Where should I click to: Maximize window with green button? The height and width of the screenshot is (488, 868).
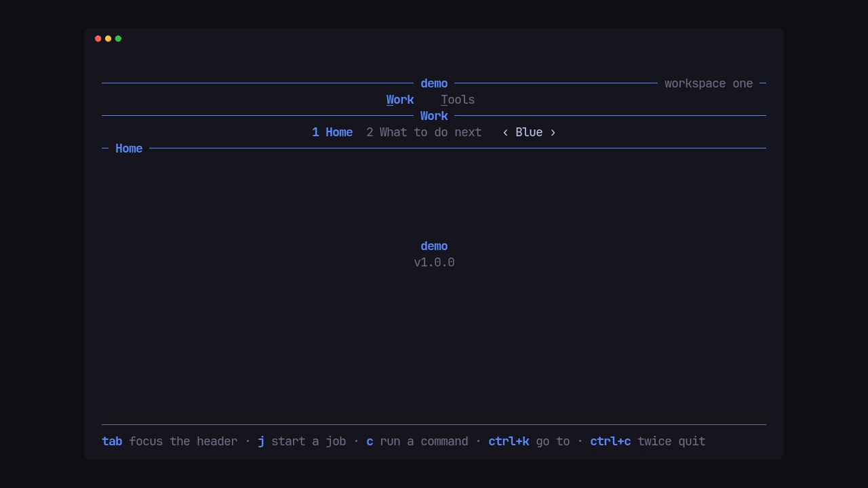tap(118, 39)
